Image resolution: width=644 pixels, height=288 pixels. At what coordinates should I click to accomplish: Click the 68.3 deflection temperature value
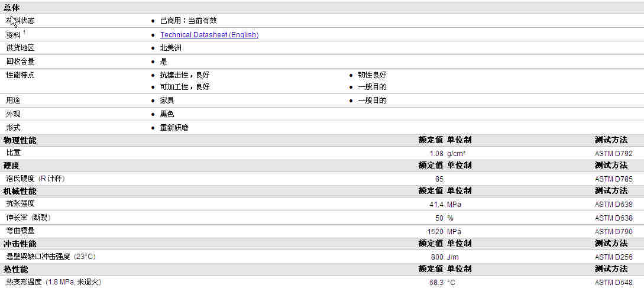tap(436, 283)
